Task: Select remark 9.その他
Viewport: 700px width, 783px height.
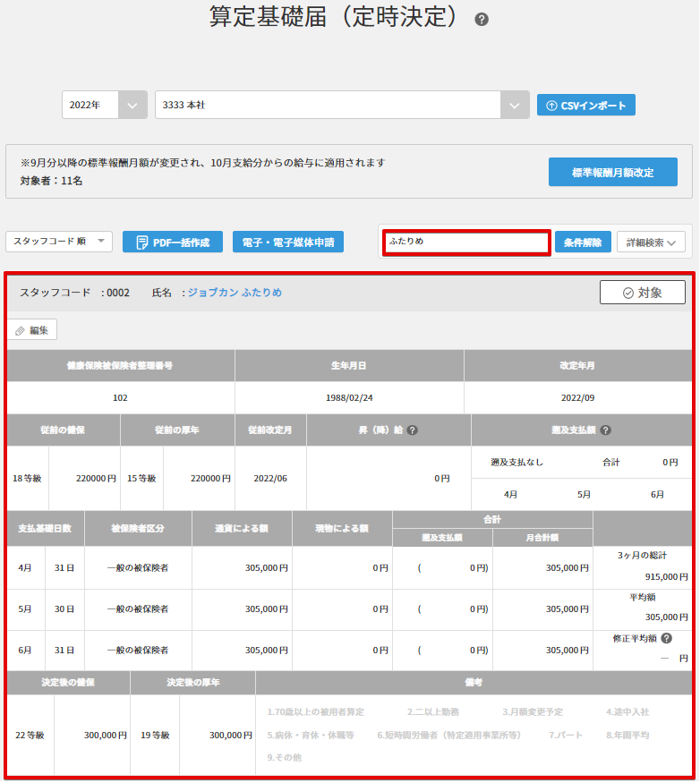Action: 284,758
